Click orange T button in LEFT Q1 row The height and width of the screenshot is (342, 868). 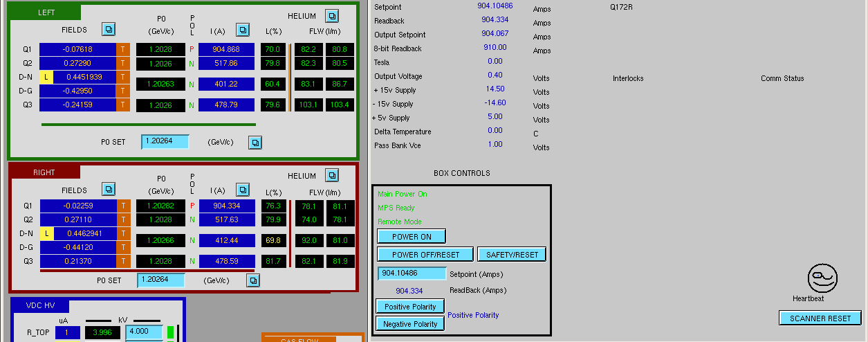click(123, 49)
